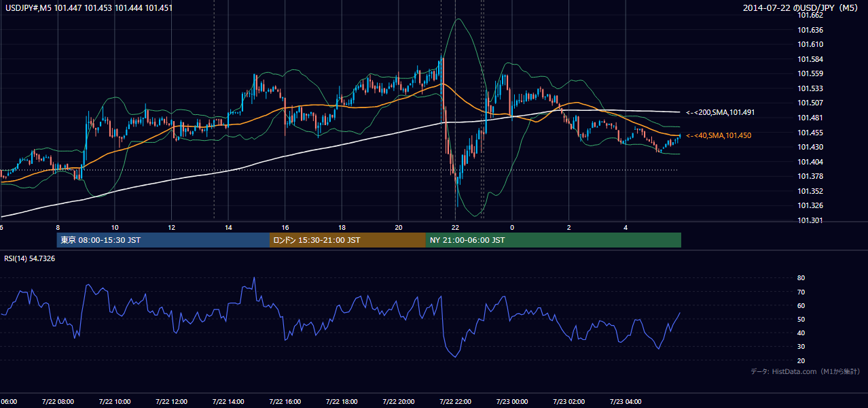Image resolution: width=868 pixels, height=408 pixels.
Task: Click the '7/23 04:00' bottom time label
Action: [626, 401]
